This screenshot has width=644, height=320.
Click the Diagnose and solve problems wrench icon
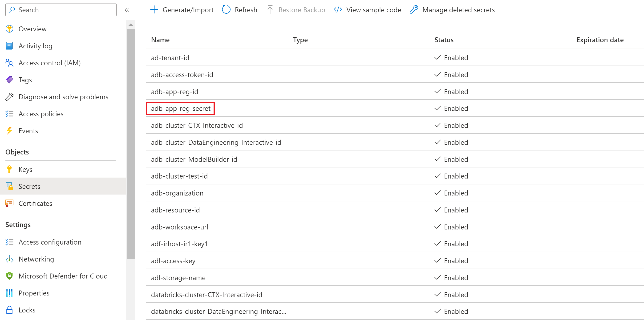click(x=9, y=97)
